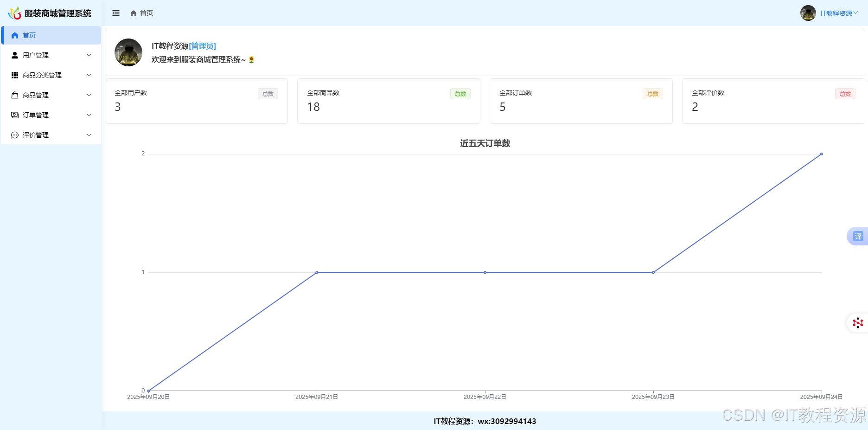Click the person icon for 用户管理
Image resolution: width=868 pixels, height=430 pixels.
click(15, 55)
